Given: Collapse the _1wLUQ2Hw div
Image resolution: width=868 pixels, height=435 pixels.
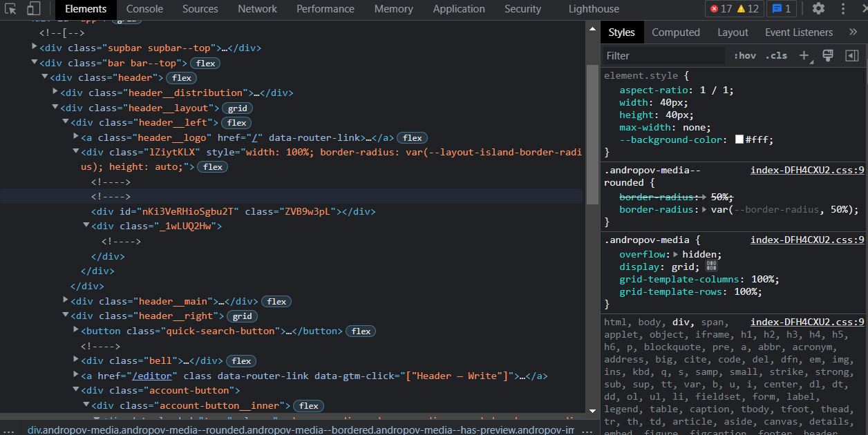Looking at the screenshot, I should point(86,225).
